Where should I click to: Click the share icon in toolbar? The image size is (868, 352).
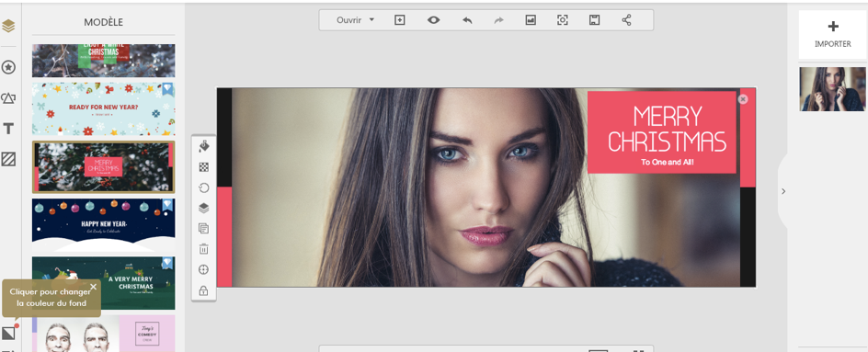pyautogui.click(x=627, y=20)
